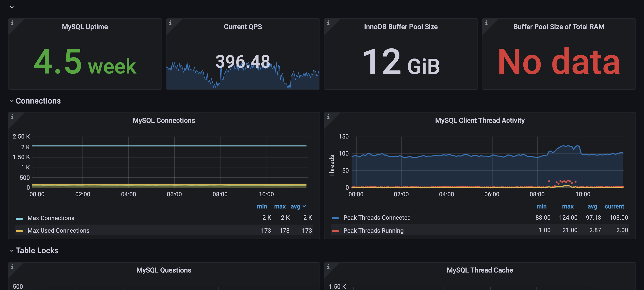
Task: Change Peak Threads Connected color swatch
Action: pos(335,218)
